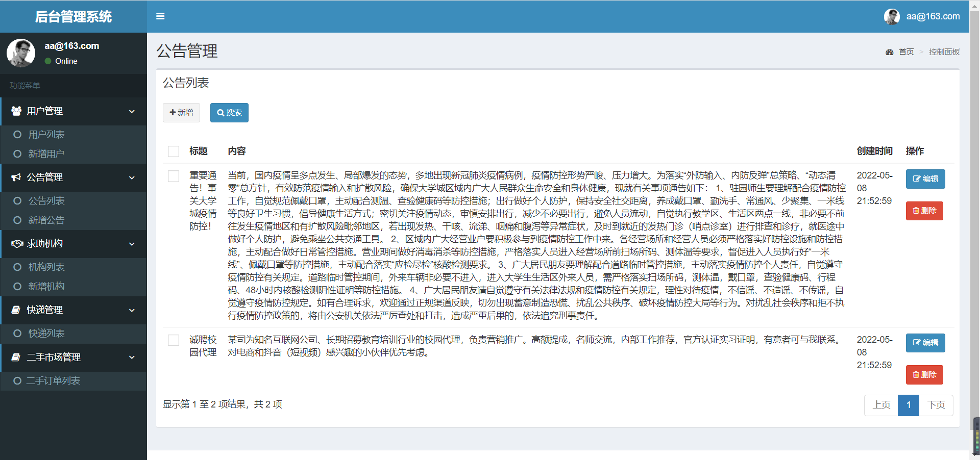The image size is (980, 460).
Task: Click the circle icon beside 快递列表
Action: (x=17, y=334)
